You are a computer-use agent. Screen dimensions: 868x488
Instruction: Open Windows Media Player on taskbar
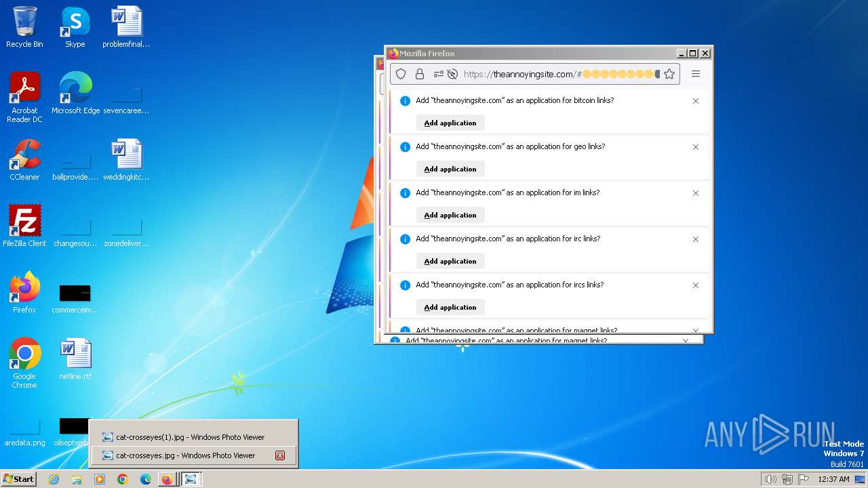100,479
